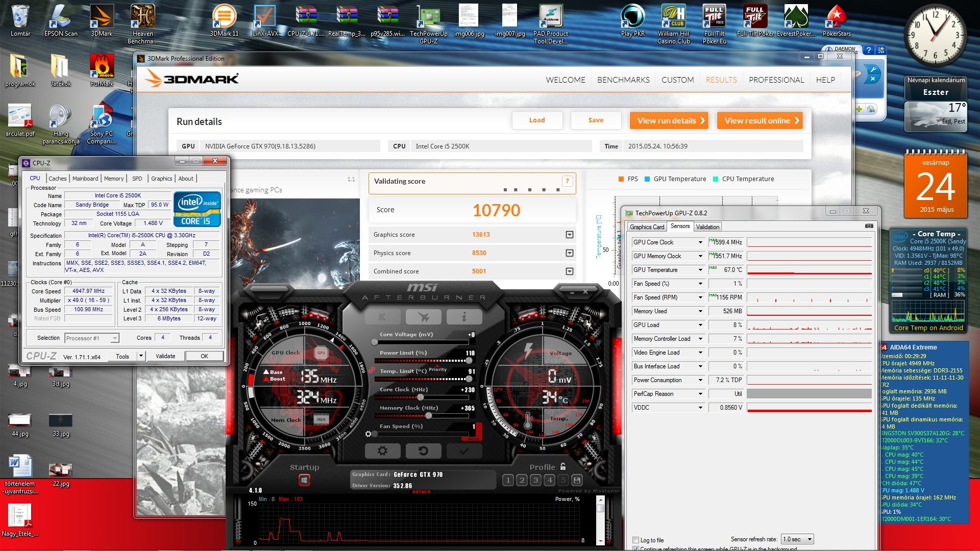Toggle the Afterburner Profile lock icon
Screen dimensions: 980x551
coord(563,466)
